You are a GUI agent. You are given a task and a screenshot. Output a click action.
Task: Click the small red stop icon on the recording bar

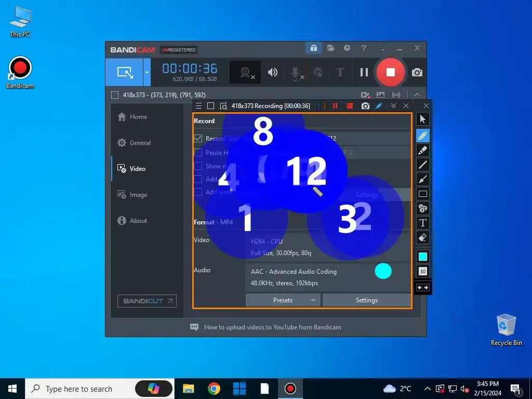[350, 106]
